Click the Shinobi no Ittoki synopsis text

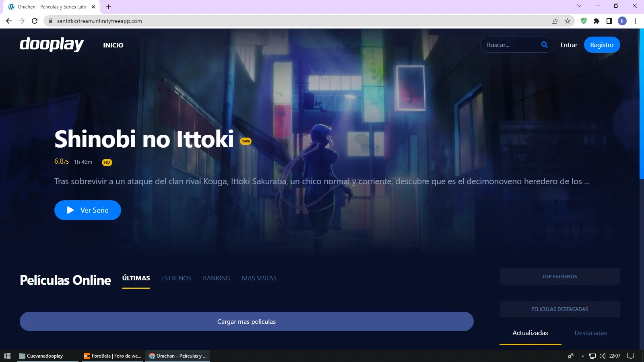coord(322,181)
